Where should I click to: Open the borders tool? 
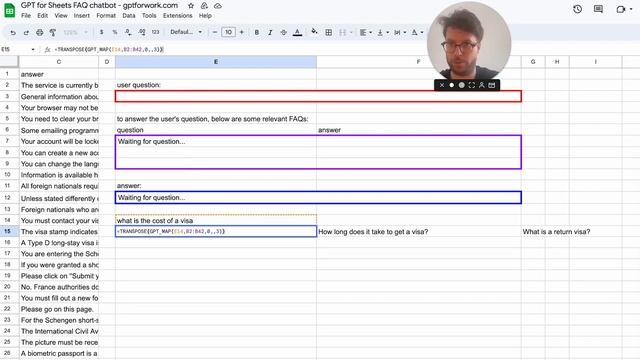point(328,32)
